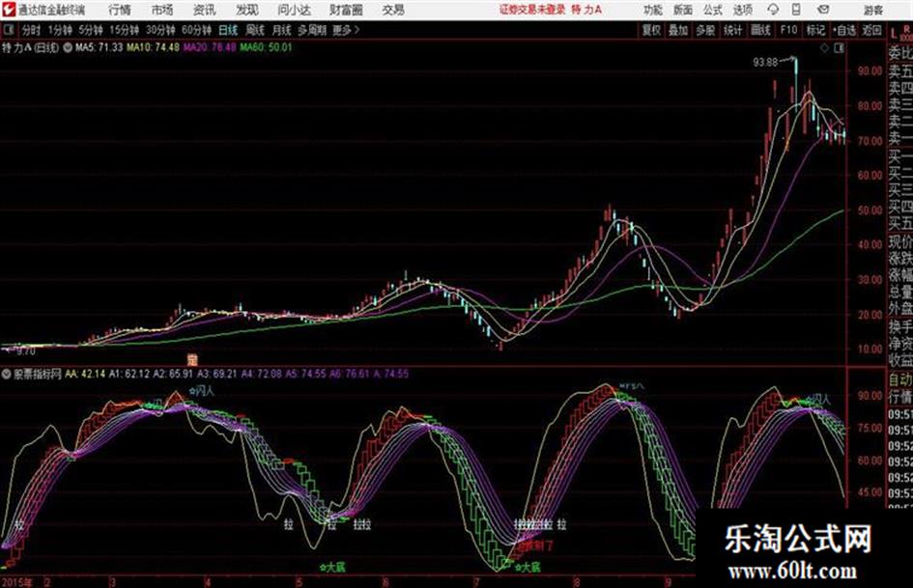Open the 交易 menu

393,10
